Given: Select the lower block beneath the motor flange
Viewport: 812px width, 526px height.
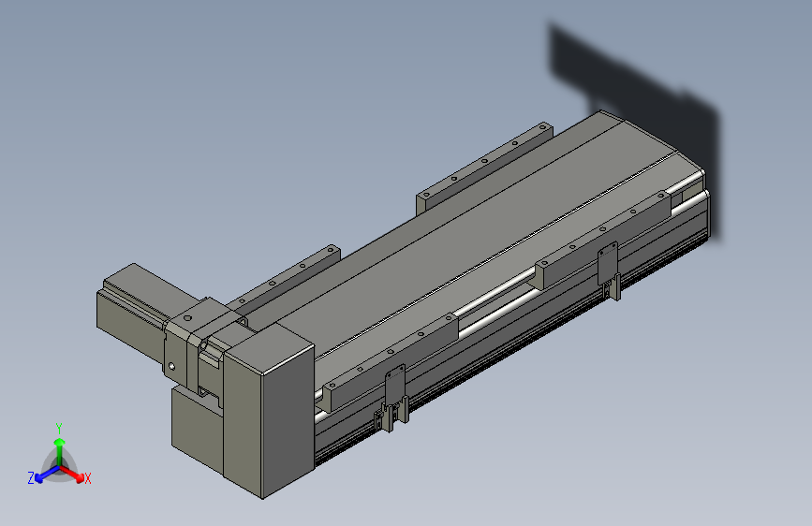Looking at the screenshot, I should 197,430.
